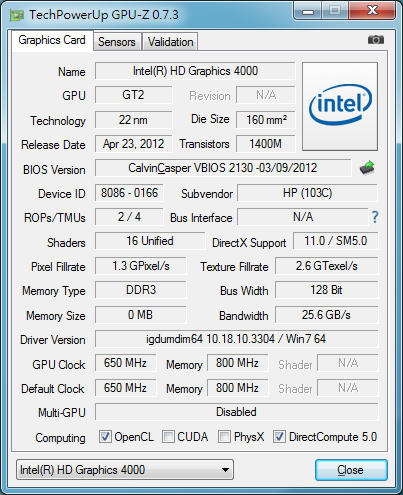Screen dimensions: 403x495
Task: Click the Transistors value 1400M
Action: (266, 144)
